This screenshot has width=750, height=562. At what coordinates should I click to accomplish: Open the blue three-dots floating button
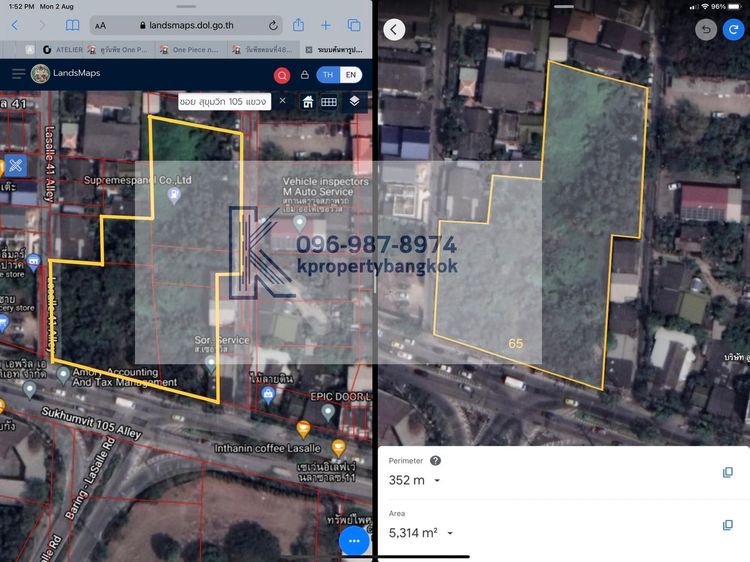354,540
